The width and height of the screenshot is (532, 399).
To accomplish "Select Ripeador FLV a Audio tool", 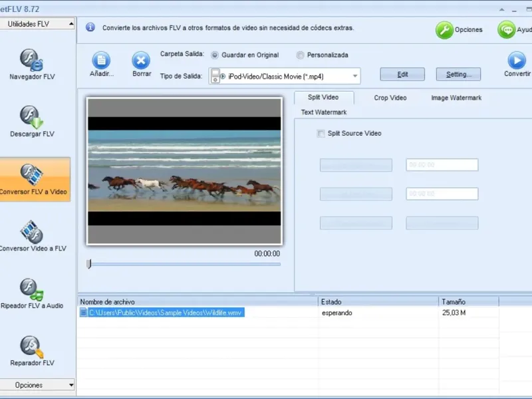I will [32, 293].
